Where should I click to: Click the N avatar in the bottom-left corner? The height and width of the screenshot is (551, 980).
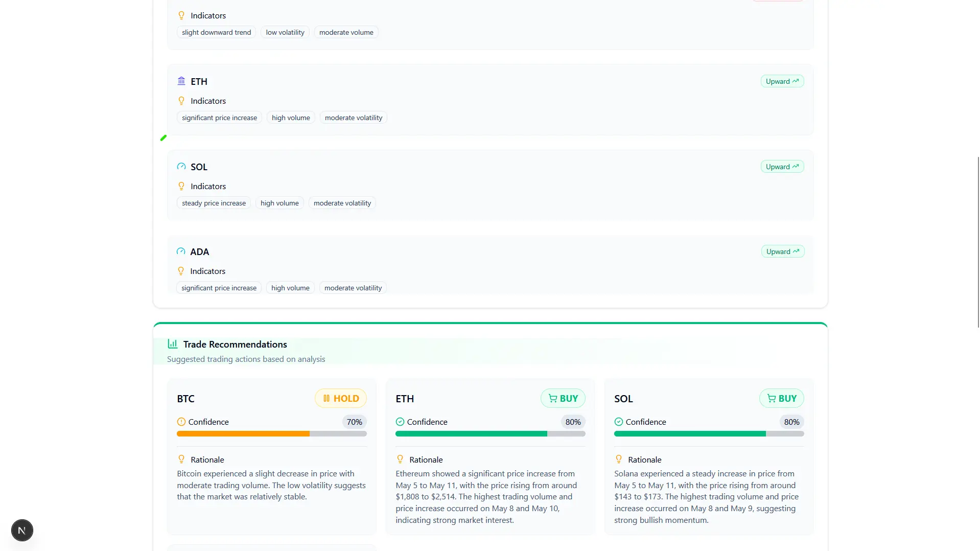pos(21,530)
